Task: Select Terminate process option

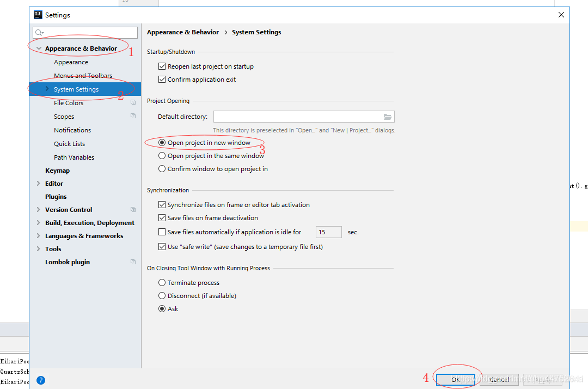Action: [162, 282]
